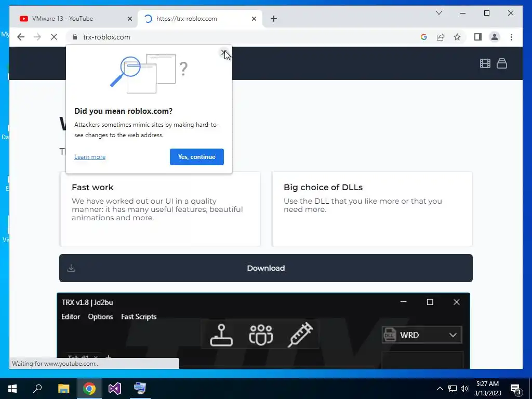The height and width of the screenshot is (399, 532).
Task: Open the Options menu in TRX preview
Action: pos(100,316)
